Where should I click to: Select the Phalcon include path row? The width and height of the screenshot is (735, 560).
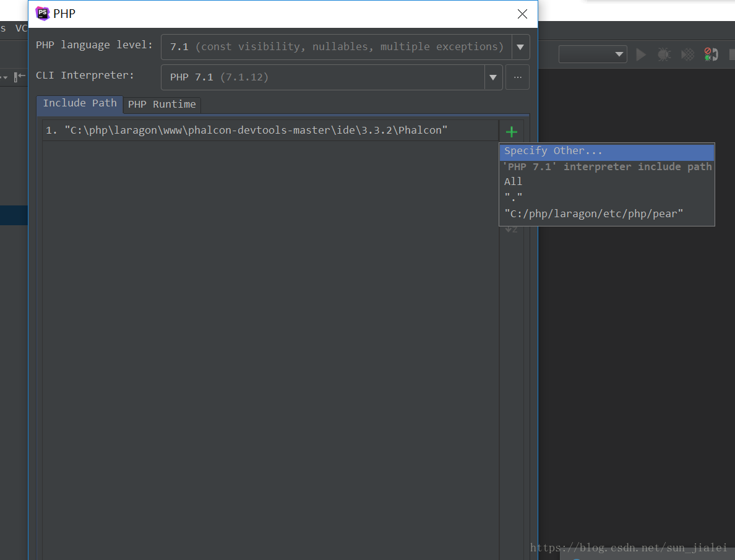click(270, 131)
